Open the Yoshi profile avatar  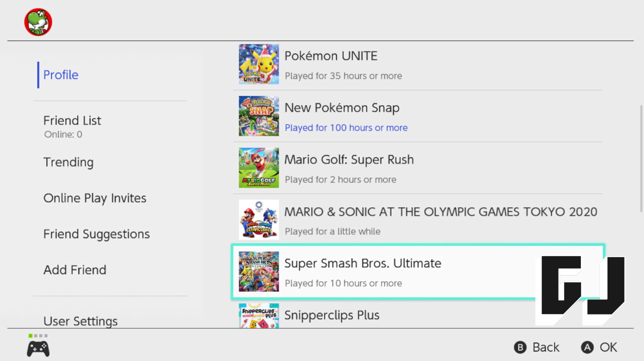tap(38, 22)
